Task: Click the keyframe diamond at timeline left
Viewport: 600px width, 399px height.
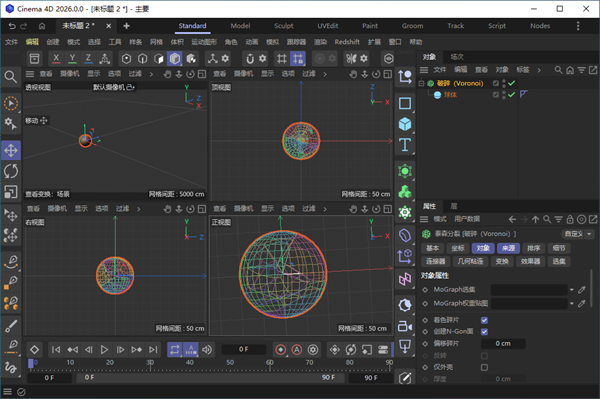Action: (34, 350)
